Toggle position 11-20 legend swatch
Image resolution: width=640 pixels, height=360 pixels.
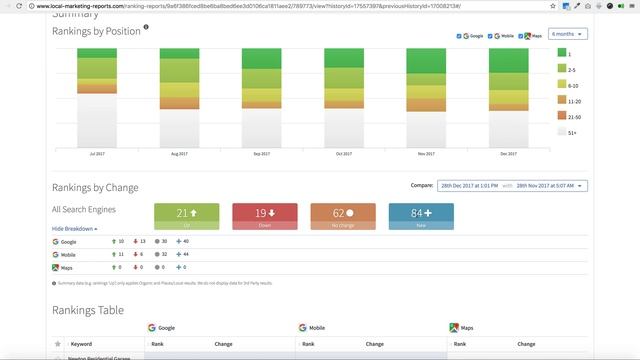click(x=562, y=100)
